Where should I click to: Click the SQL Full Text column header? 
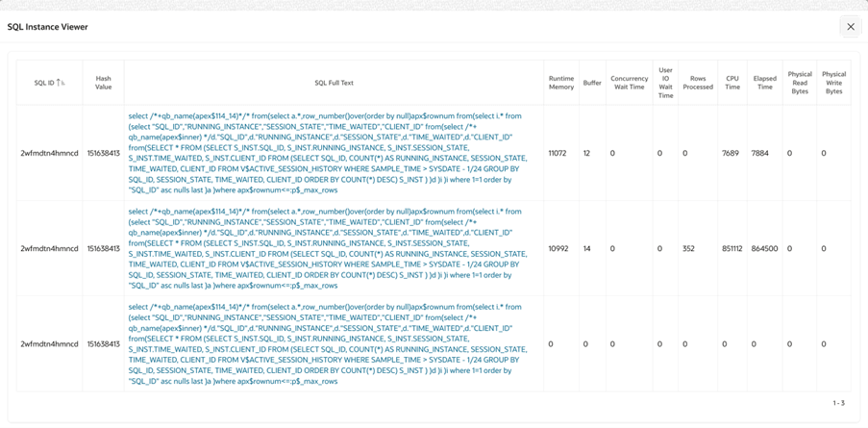point(334,83)
